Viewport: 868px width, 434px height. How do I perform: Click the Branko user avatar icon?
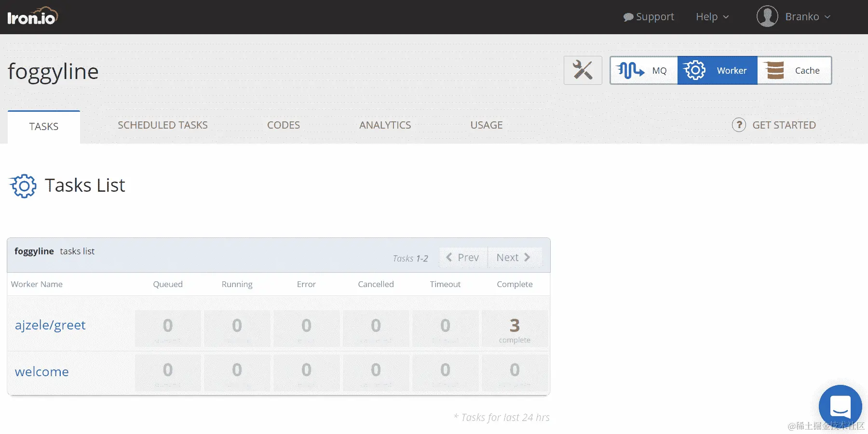[767, 16]
